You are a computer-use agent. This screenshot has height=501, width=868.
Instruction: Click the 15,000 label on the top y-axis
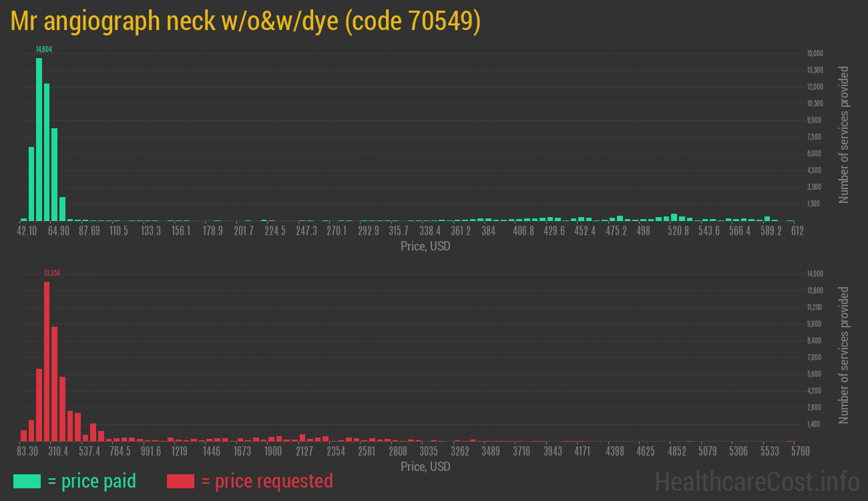pyautogui.click(x=815, y=53)
